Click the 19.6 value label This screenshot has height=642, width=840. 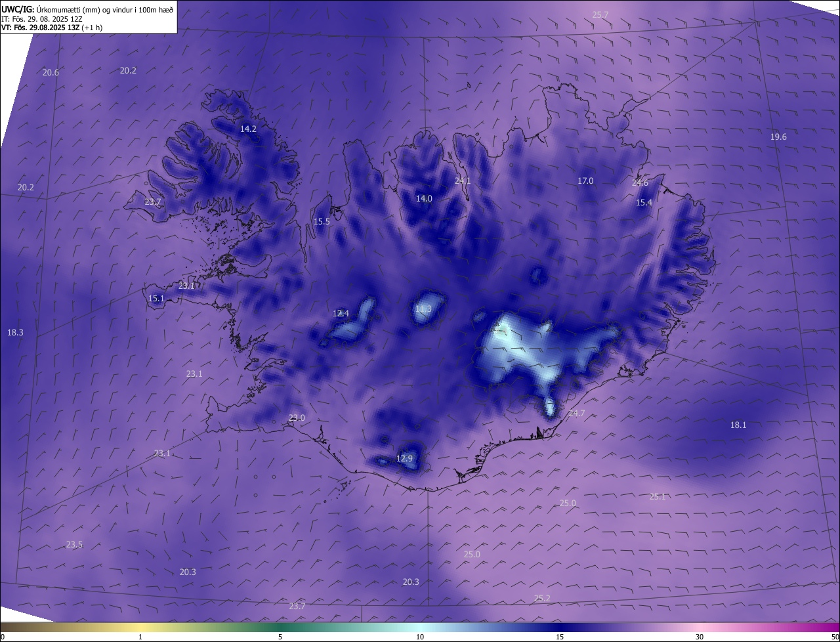pos(778,137)
